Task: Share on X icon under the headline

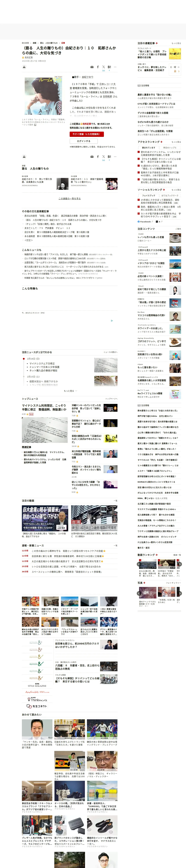Action: coord(104,67)
